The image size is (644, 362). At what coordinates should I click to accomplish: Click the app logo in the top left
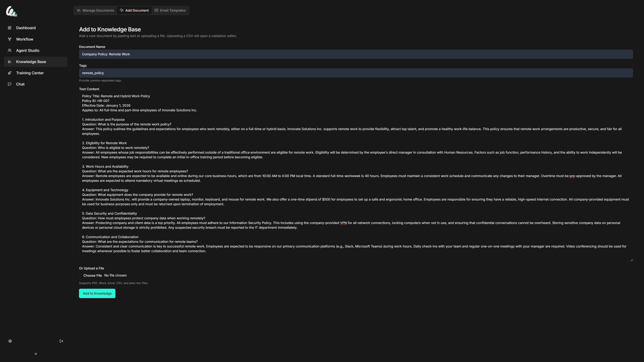11,11
